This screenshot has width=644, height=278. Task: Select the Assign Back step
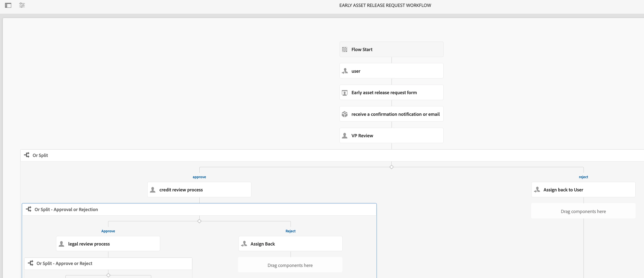coord(290,244)
